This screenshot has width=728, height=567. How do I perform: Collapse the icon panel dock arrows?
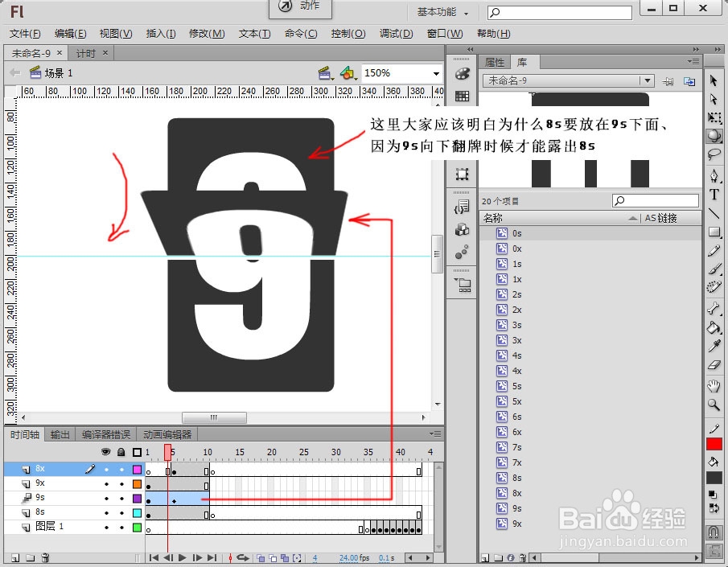(x=471, y=49)
